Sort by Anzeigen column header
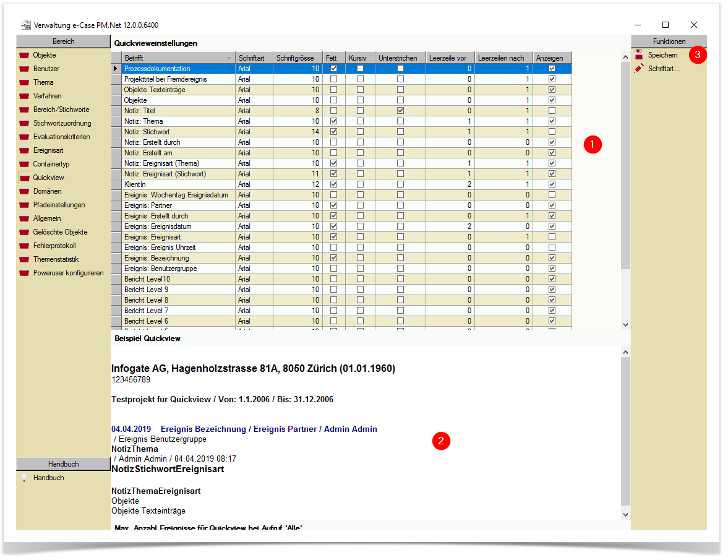 552,58
